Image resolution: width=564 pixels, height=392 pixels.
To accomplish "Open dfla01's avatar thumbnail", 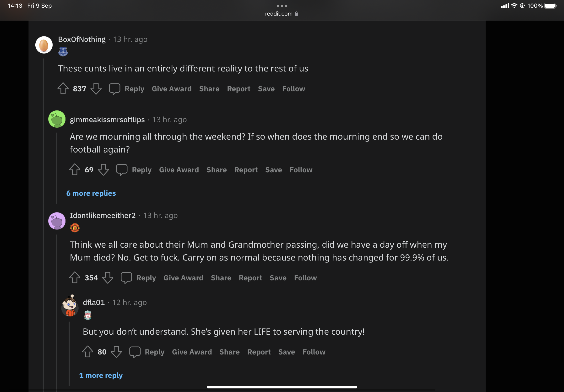I will coord(70,306).
